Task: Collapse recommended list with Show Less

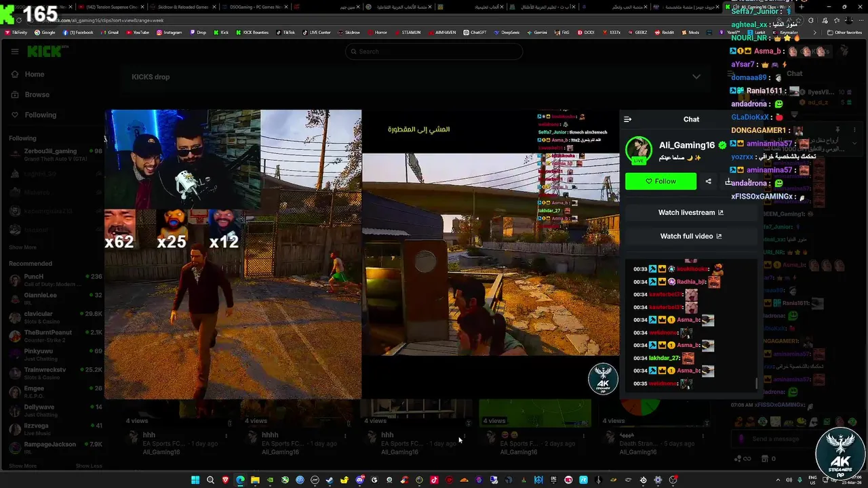Action: (x=89, y=466)
